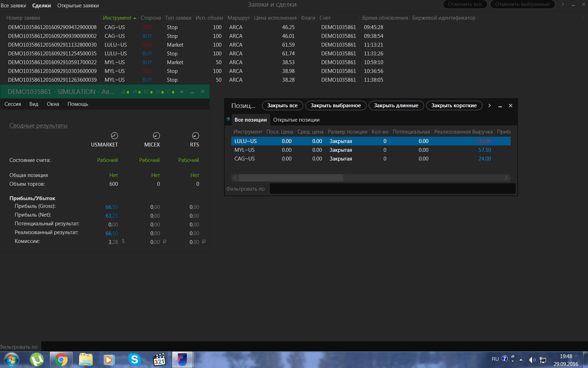This screenshot has width=588, height=368.
Task: Select the CAG~US position row
Action: [371, 159]
